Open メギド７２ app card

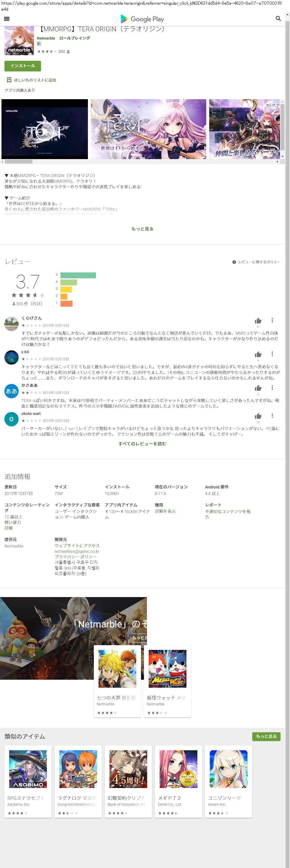pos(178,782)
